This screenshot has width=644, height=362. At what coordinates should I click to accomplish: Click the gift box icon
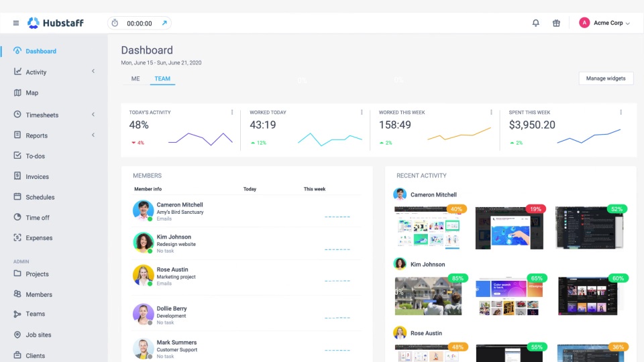[x=556, y=23]
